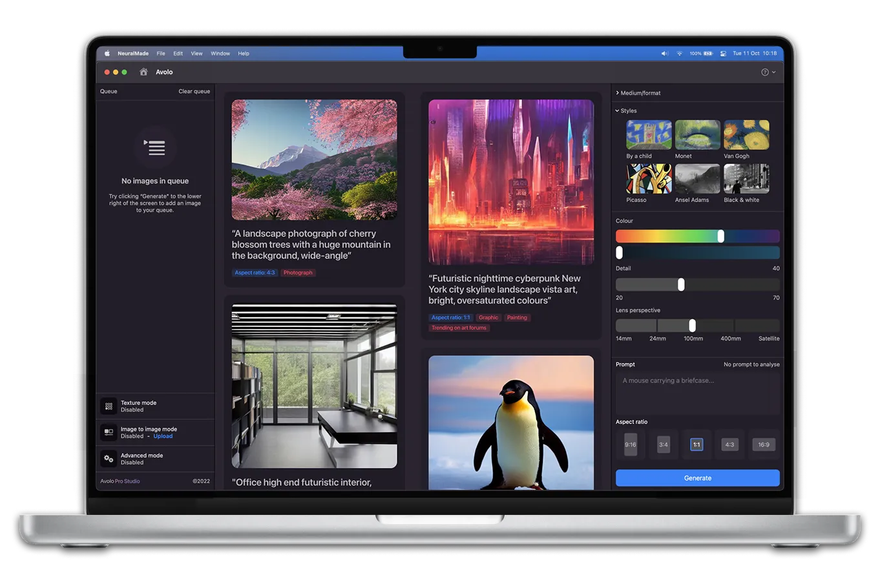Image resolution: width=880 pixels, height=588 pixels.
Task: Click the Upload link in Image to image mode
Action: click(x=163, y=436)
